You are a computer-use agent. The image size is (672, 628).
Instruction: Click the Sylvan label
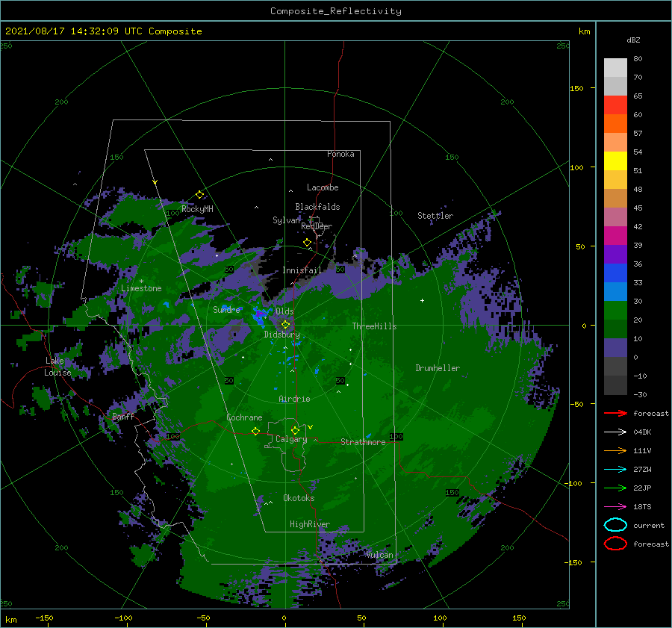286,220
